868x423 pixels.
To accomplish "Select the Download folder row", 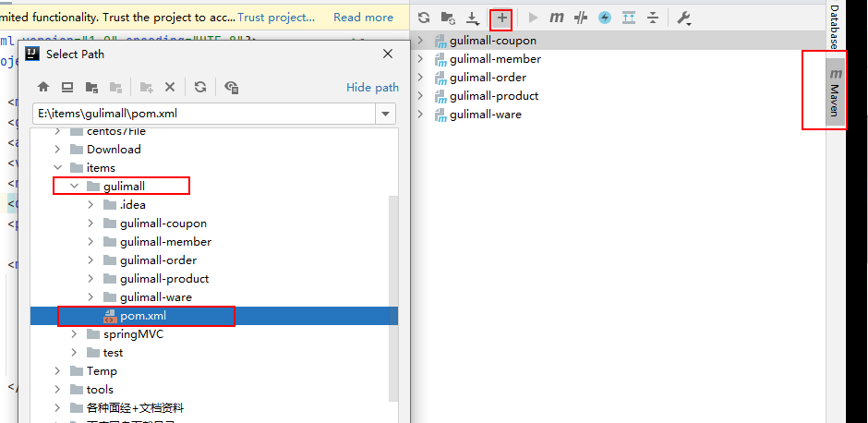I will click(x=214, y=149).
